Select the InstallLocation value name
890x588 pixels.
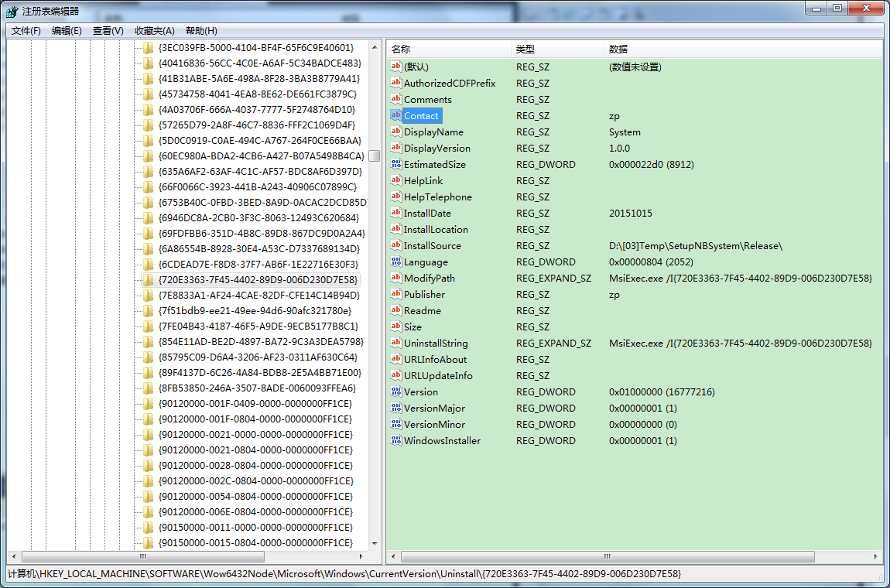(436, 229)
